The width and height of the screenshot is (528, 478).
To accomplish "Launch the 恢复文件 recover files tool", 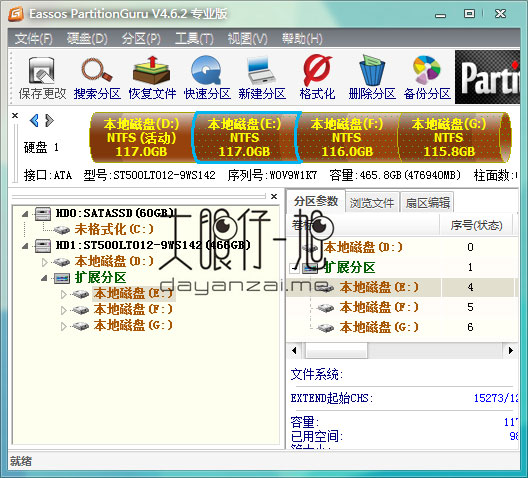I will (152, 78).
